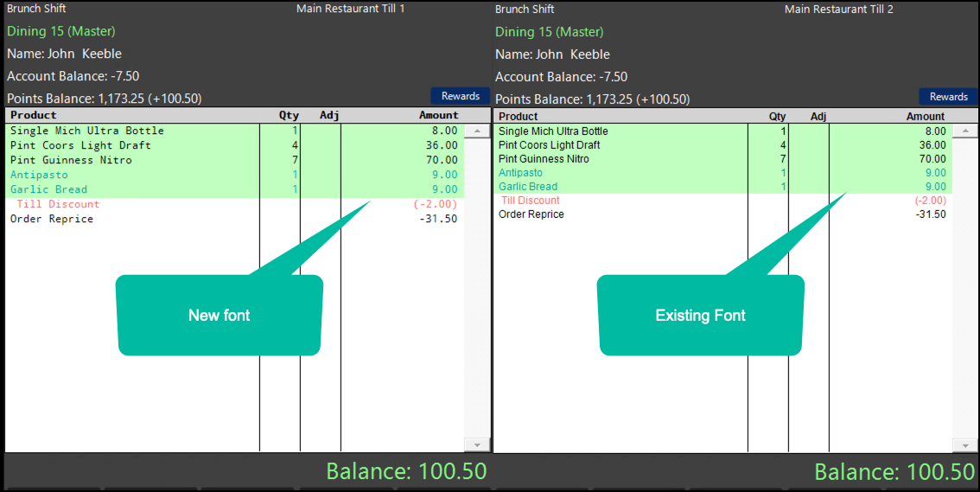Select Single Mich Ultra Bottle row in Till 1

[x=234, y=131]
